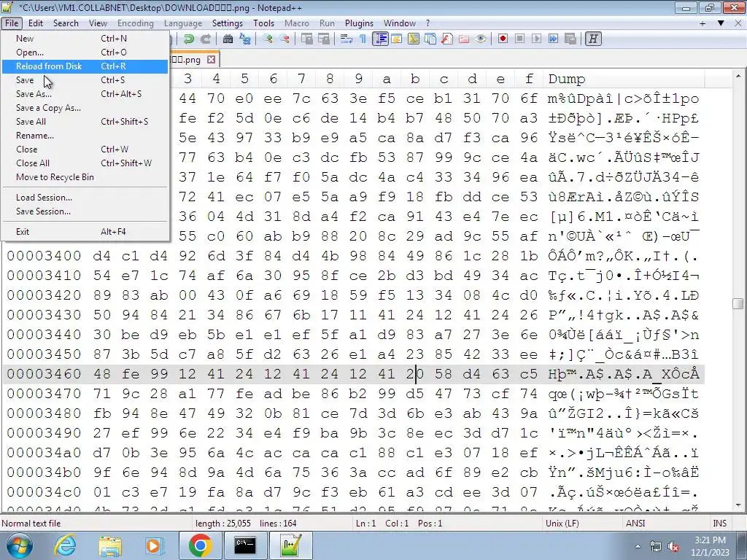747x560 pixels.
Task: Click the Undo toolbar icon
Action: click(189, 39)
